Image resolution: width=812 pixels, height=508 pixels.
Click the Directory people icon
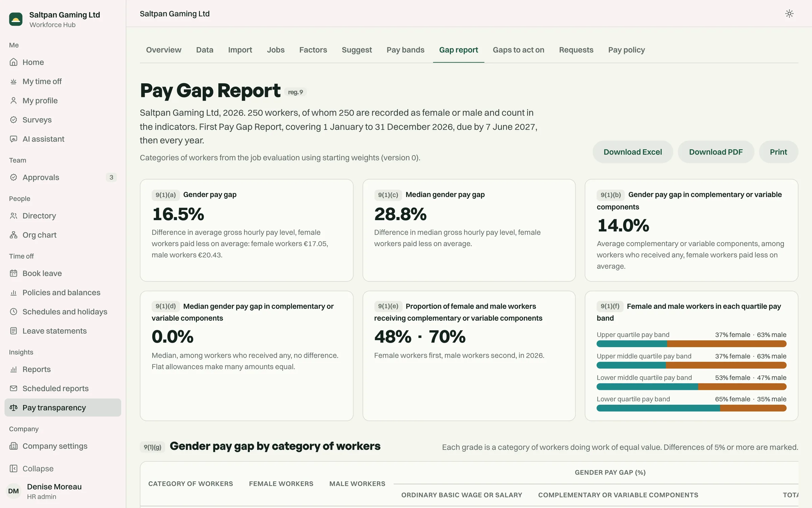(14, 216)
